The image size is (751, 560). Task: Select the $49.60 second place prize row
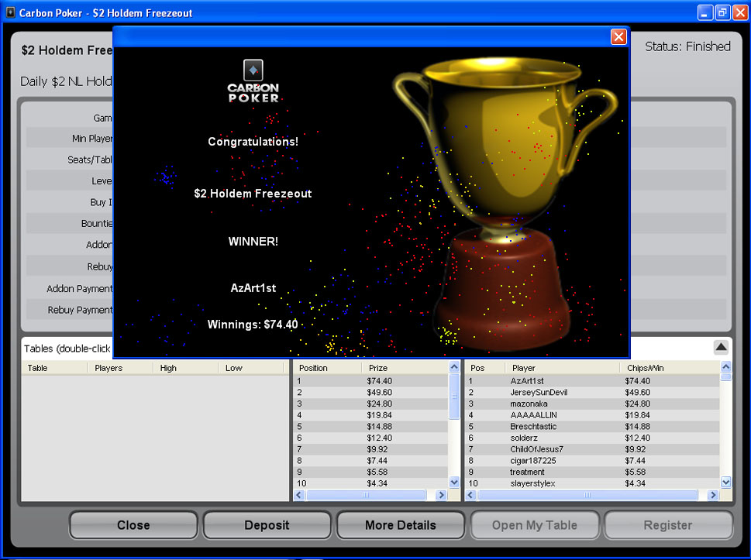pyautogui.click(x=370, y=393)
